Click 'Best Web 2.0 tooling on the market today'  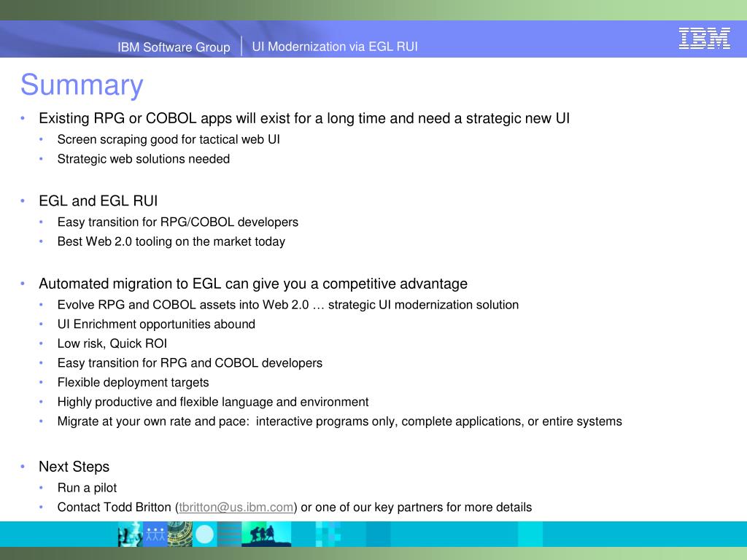point(171,241)
